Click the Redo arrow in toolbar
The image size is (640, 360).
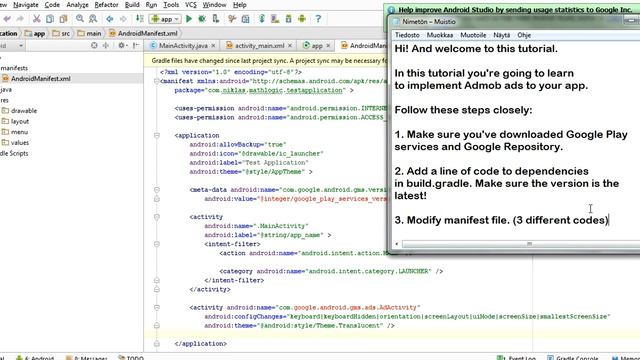coord(20,19)
